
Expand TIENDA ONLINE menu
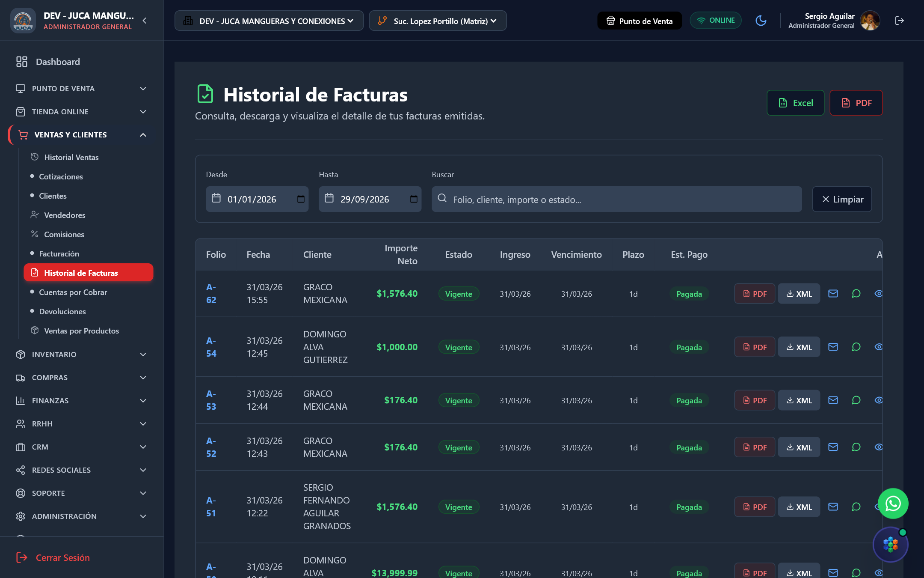coord(81,112)
